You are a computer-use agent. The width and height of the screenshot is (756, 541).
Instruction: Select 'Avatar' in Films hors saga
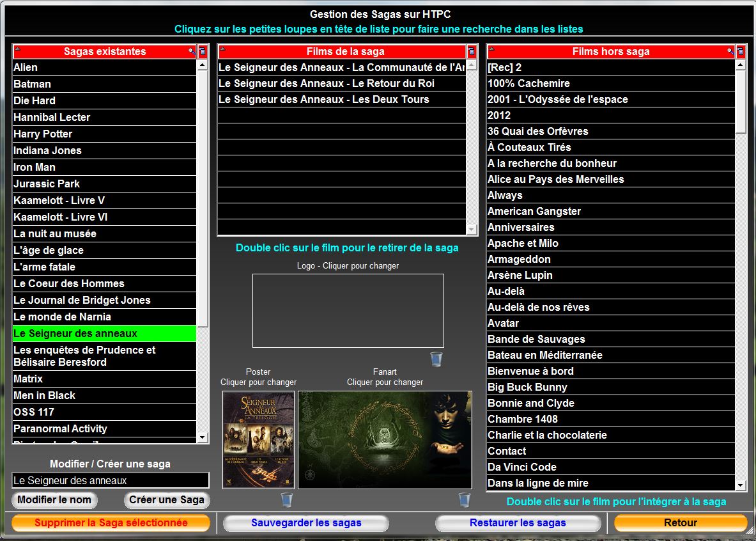coord(611,324)
